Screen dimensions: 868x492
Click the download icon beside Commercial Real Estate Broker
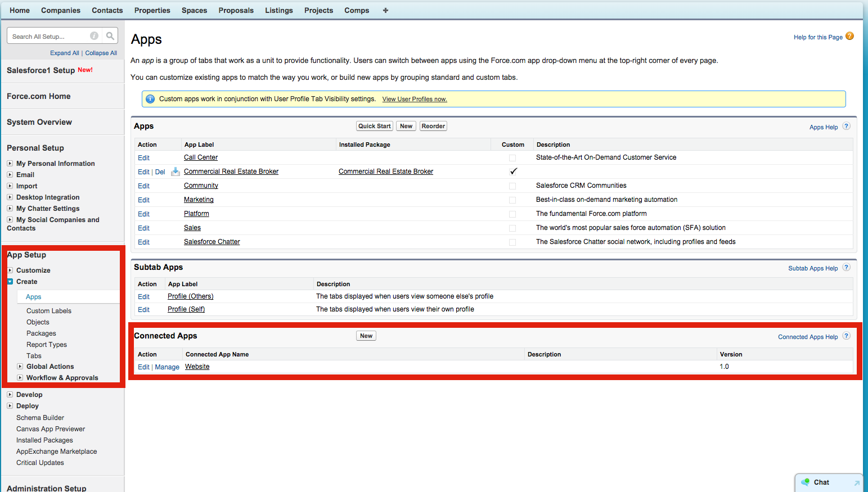(x=176, y=171)
